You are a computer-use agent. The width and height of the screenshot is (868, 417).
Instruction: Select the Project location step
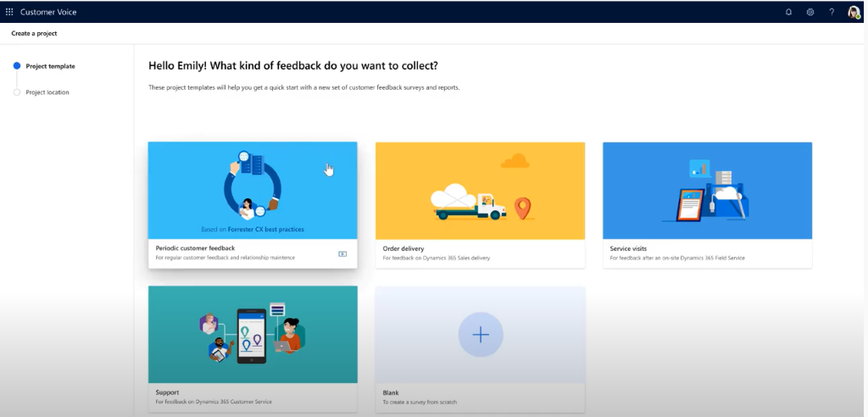coord(17,92)
